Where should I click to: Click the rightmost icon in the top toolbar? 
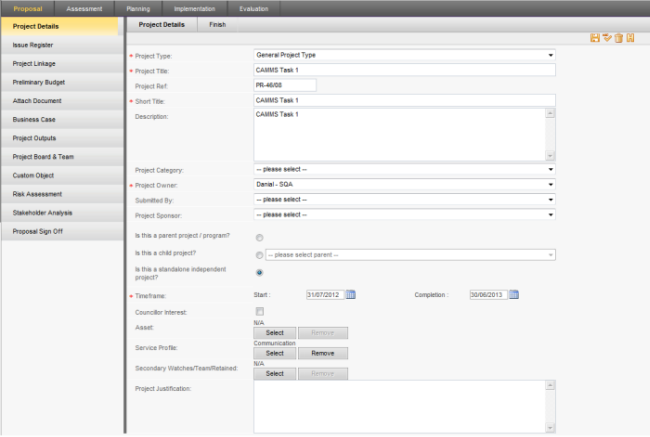click(x=630, y=37)
